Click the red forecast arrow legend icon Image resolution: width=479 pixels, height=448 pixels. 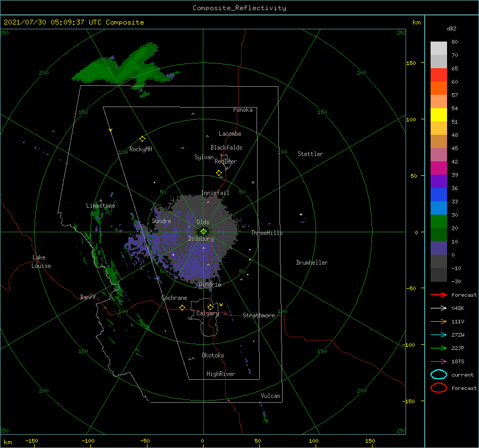(x=439, y=295)
